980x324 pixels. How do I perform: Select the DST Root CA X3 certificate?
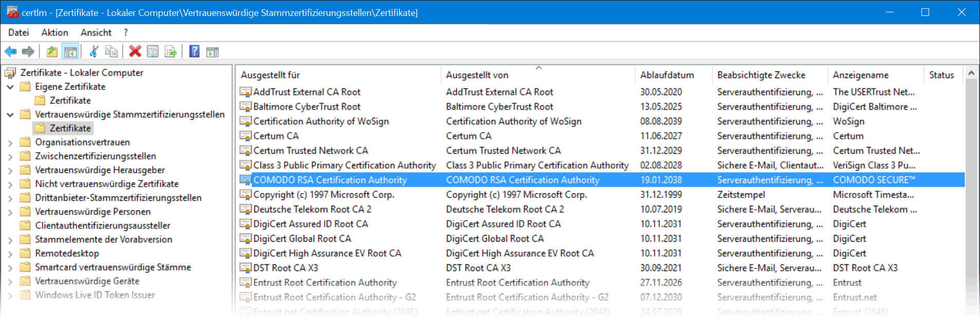point(285,268)
